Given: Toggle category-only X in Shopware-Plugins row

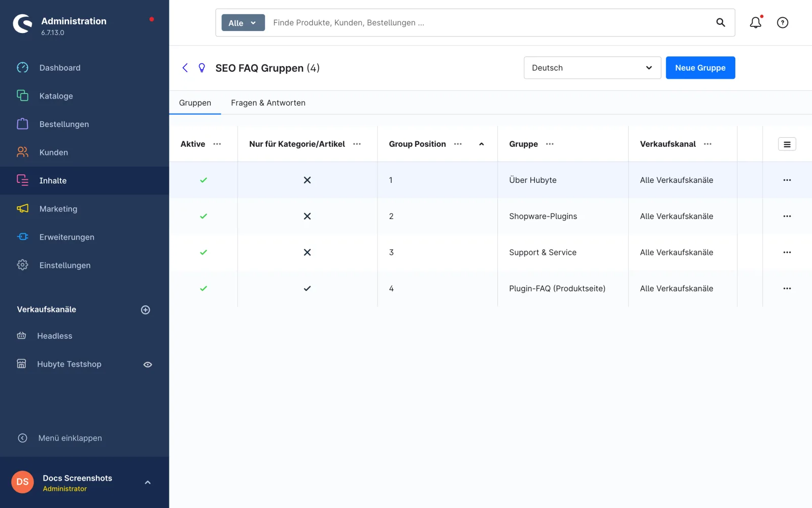Looking at the screenshot, I should point(307,216).
